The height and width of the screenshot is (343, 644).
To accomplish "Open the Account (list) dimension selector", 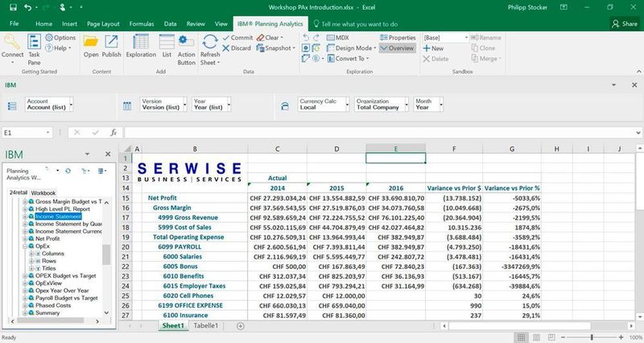I will (49, 105).
